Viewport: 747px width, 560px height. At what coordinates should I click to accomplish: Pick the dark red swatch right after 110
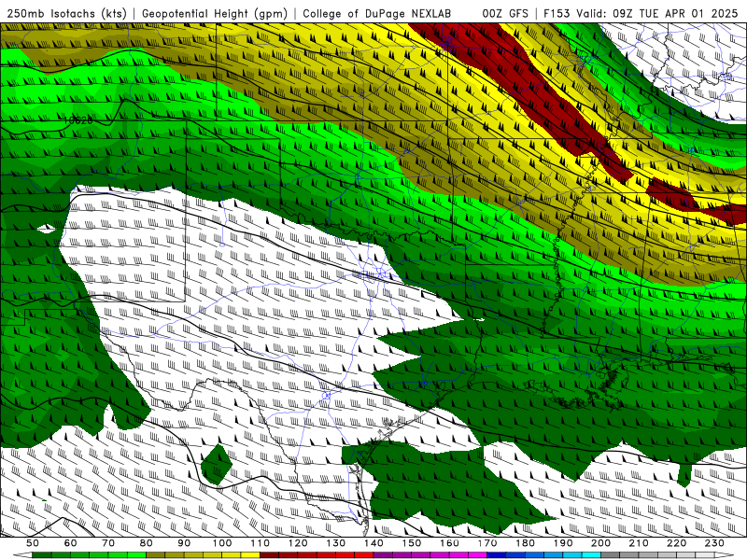click(x=270, y=555)
